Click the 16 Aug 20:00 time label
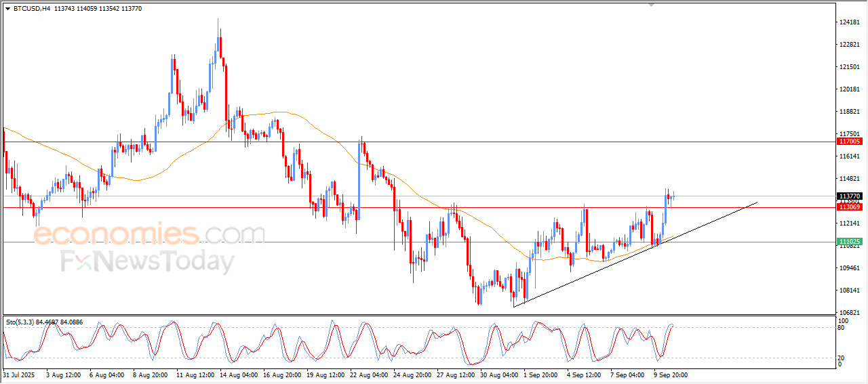Viewport: 868px width, 384px height. [x=282, y=375]
